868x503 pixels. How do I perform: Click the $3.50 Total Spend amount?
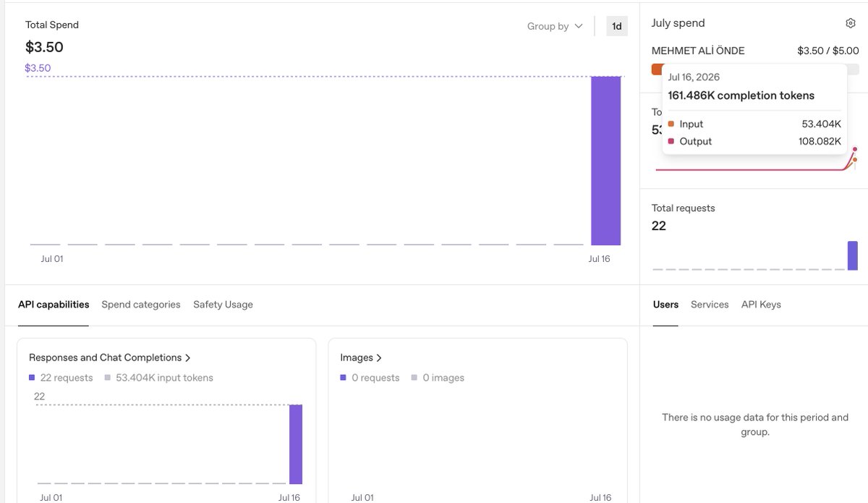pyautogui.click(x=44, y=47)
